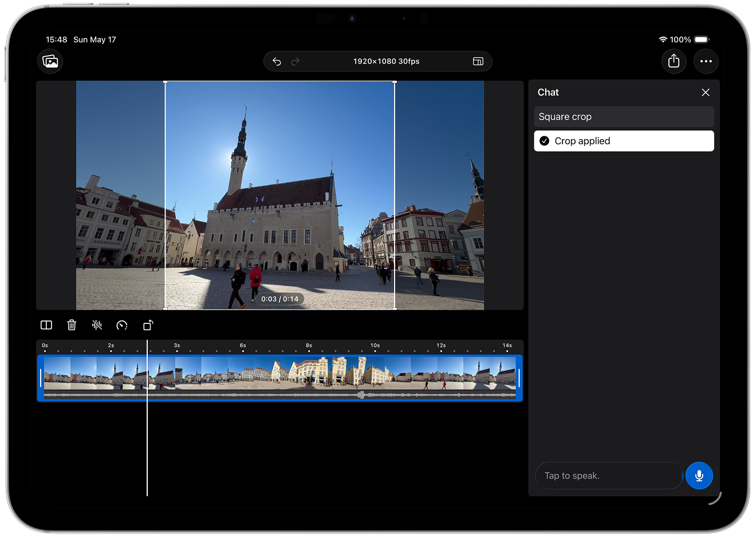Tap the Wi-Fi status icon

(x=663, y=39)
